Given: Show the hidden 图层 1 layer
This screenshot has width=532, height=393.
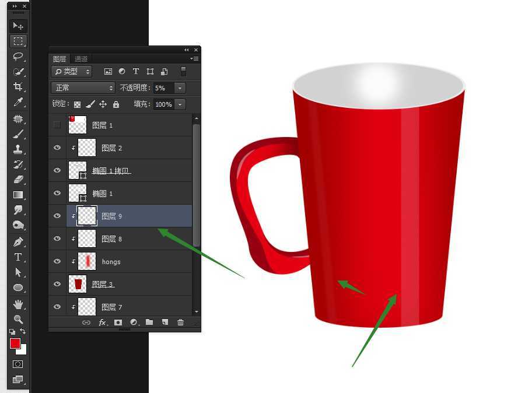Looking at the screenshot, I should tap(57, 125).
